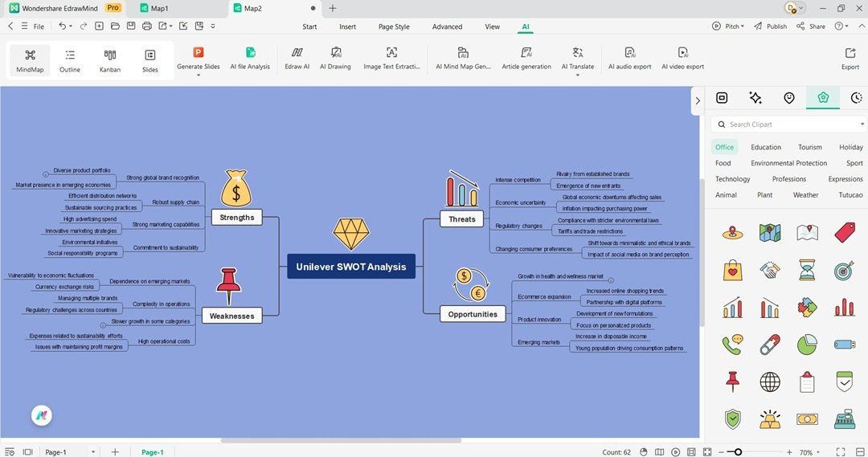Image resolution: width=868 pixels, height=457 pixels.
Task: Open the Insert ribbon tab
Action: point(348,27)
